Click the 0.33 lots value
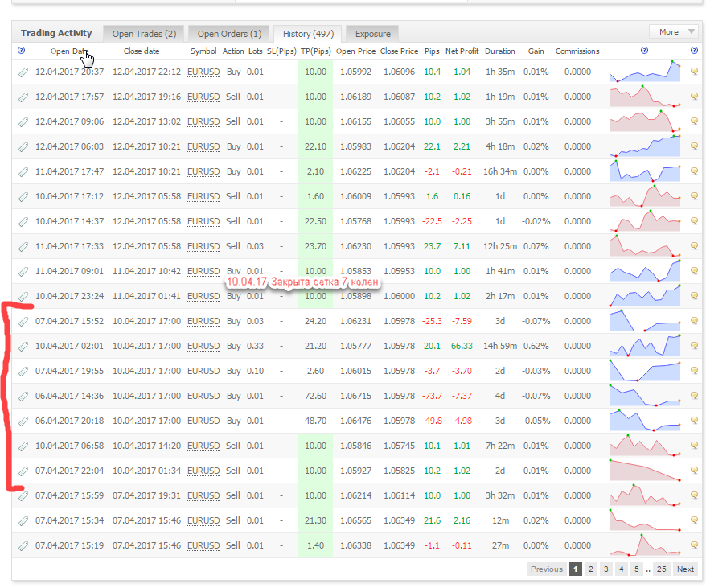The height and width of the screenshot is (588, 706). click(255, 346)
